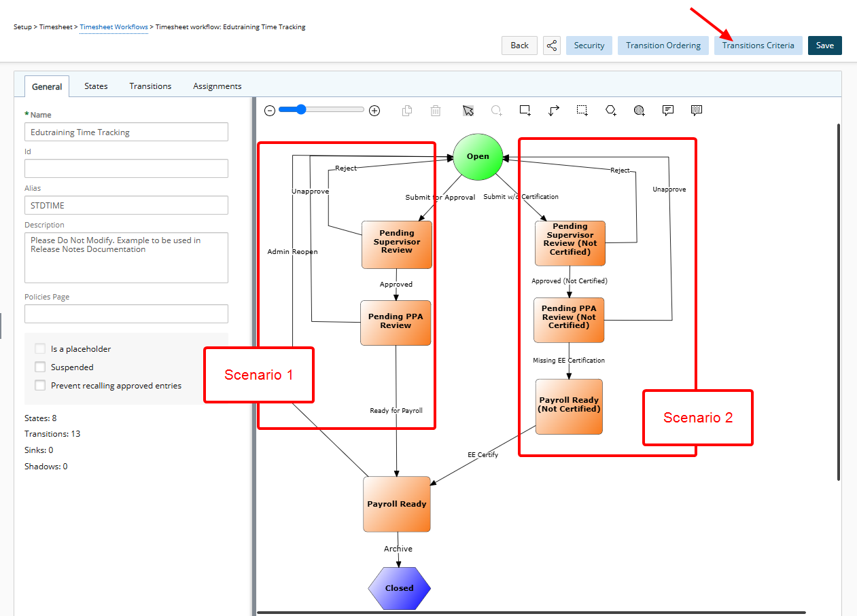Switch to the General tab
The image size is (857, 616).
pyautogui.click(x=47, y=86)
